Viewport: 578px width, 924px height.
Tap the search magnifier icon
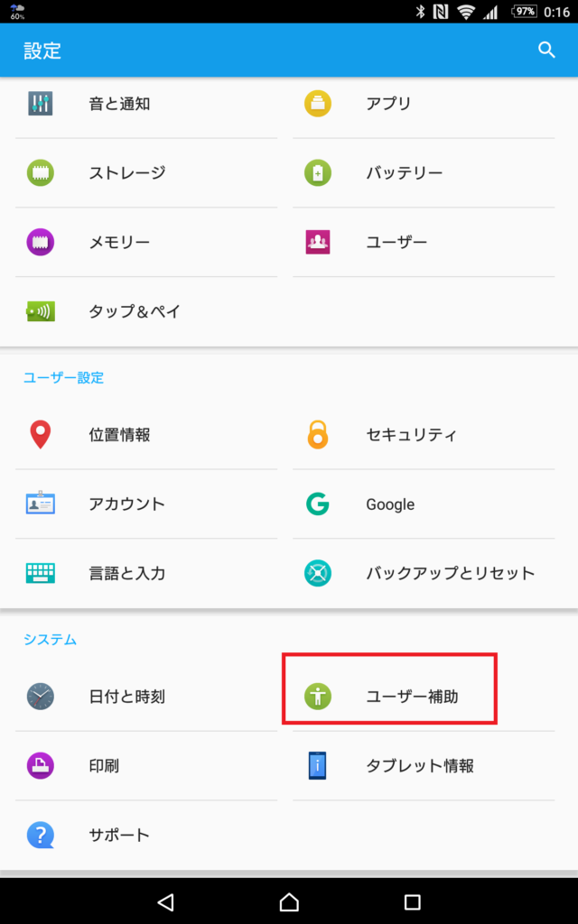546,50
